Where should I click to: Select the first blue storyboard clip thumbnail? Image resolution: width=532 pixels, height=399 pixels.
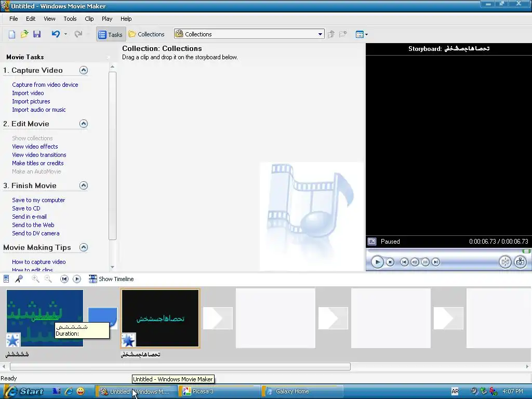click(x=45, y=318)
